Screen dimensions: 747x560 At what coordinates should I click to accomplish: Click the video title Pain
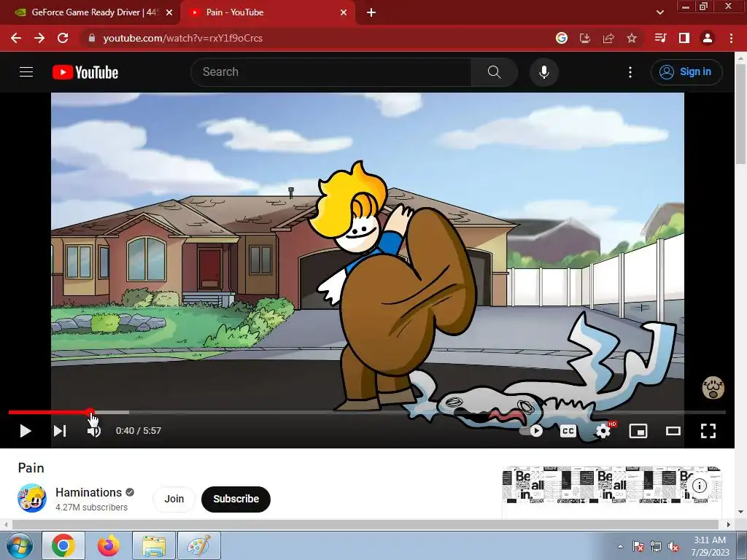tap(31, 468)
